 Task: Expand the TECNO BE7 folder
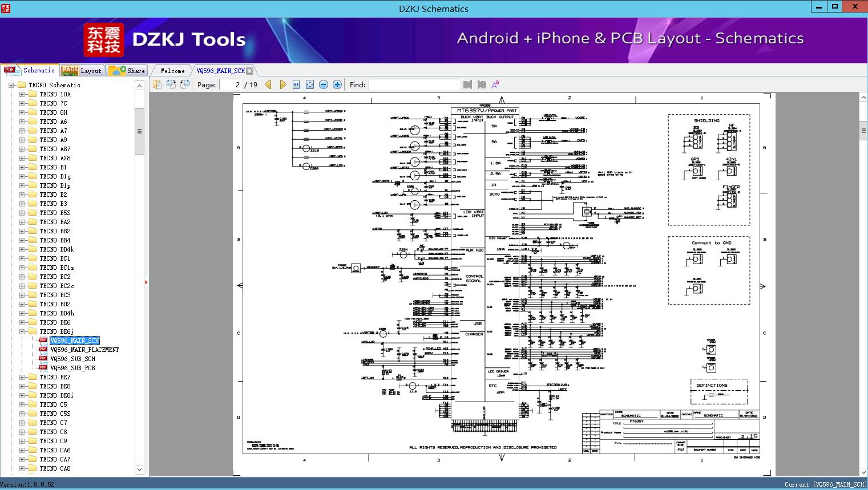22,377
